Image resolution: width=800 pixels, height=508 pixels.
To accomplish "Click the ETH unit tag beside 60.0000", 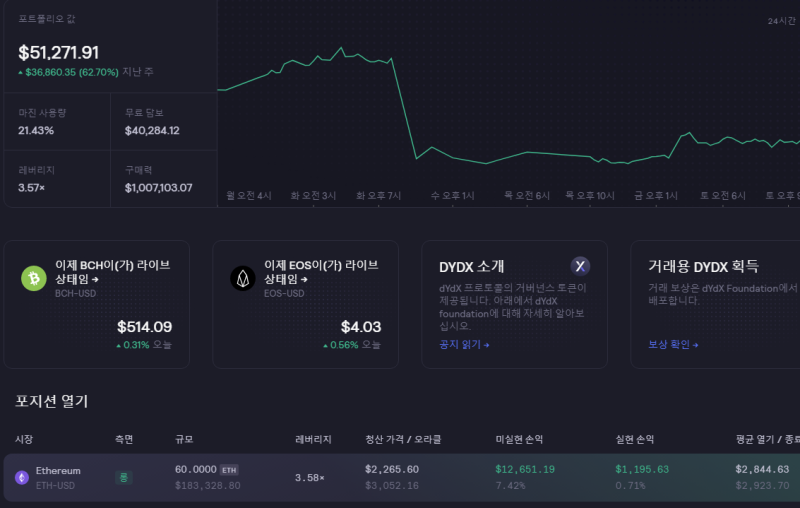I will [x=229, y=470].
